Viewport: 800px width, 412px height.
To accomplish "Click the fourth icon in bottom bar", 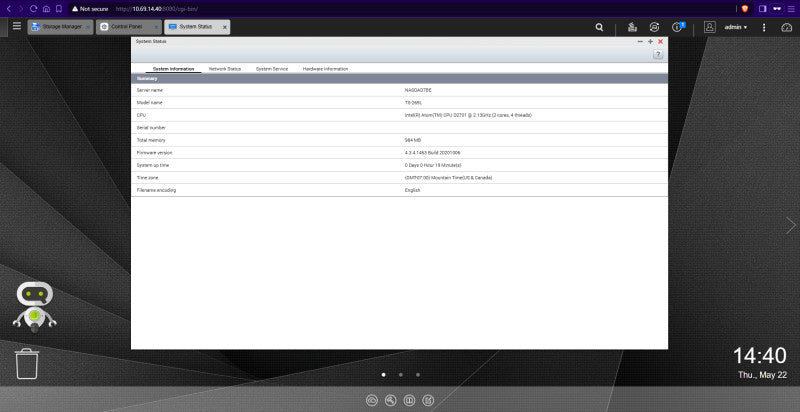I will (428, 400).
